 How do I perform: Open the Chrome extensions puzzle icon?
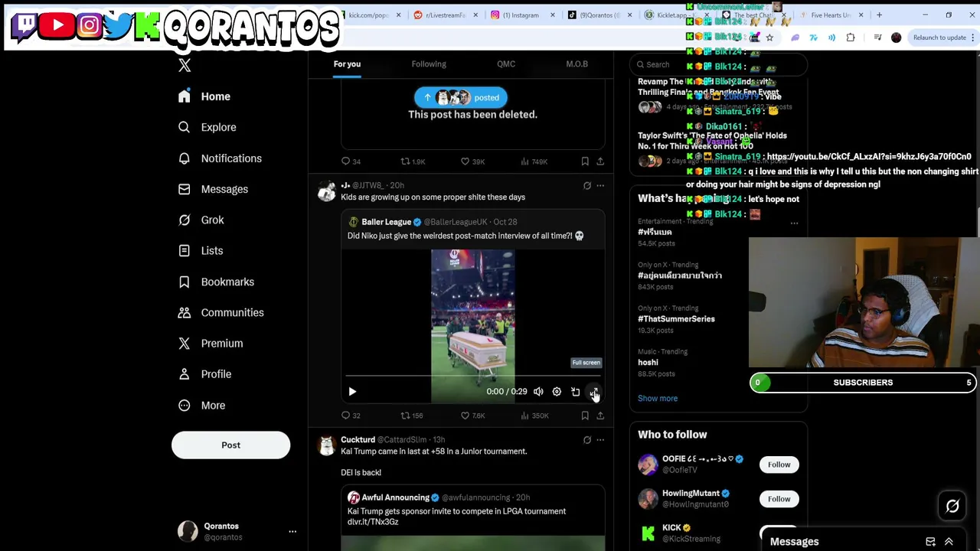[851, 37]
